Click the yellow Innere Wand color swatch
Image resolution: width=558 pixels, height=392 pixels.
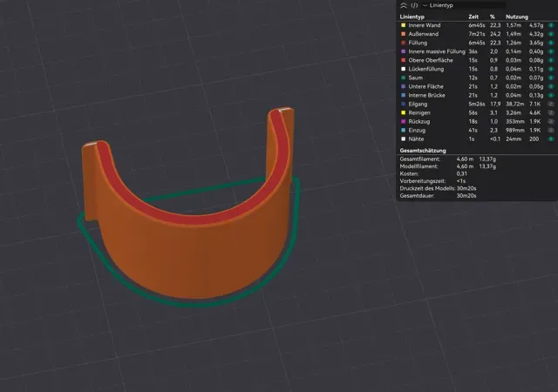point(403,25)
